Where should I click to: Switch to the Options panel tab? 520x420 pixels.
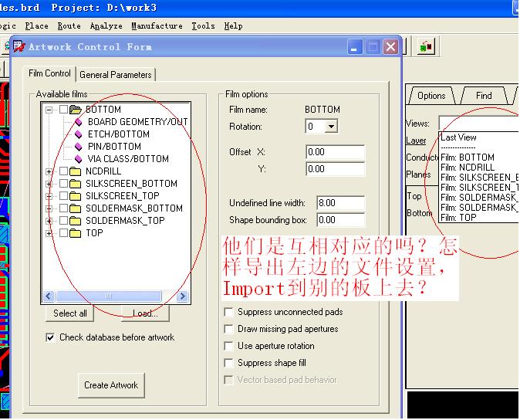(x=431, y=96)
